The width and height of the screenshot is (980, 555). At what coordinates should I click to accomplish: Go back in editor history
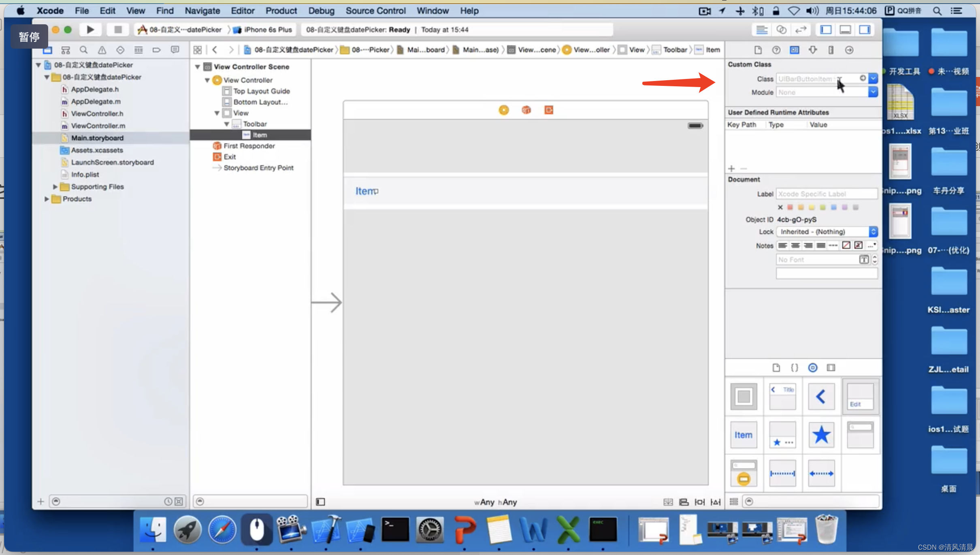[215, 50]
